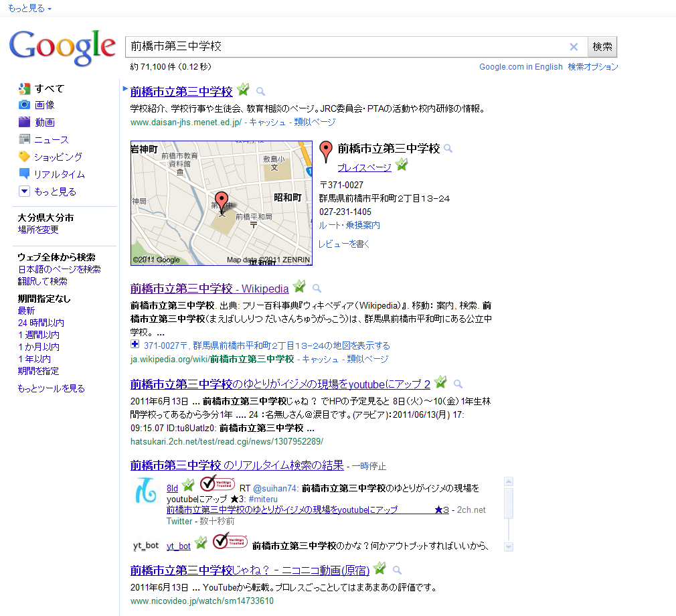
Task: Open first result 前橋市立第三中学校 title link
Action: [181, 92]
